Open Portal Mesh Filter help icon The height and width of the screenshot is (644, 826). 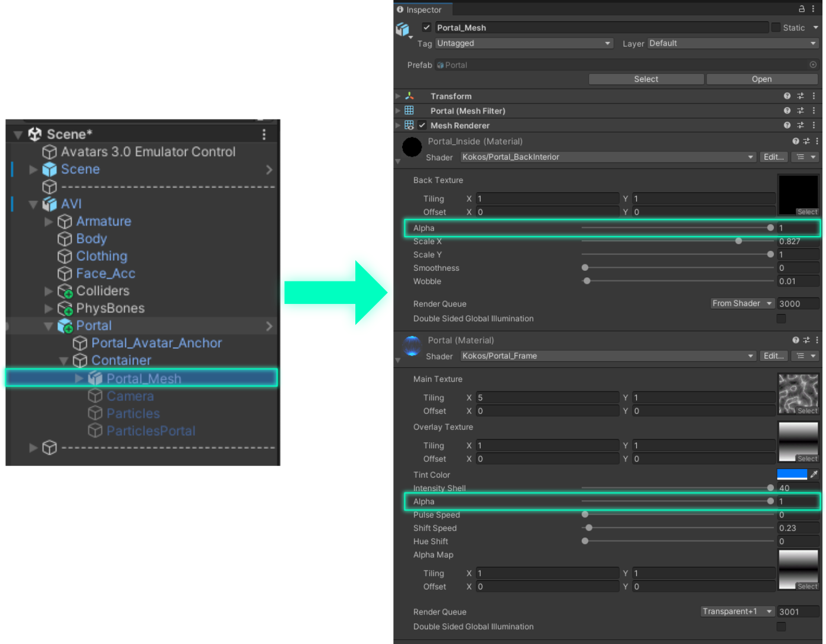tap(787, 111)
